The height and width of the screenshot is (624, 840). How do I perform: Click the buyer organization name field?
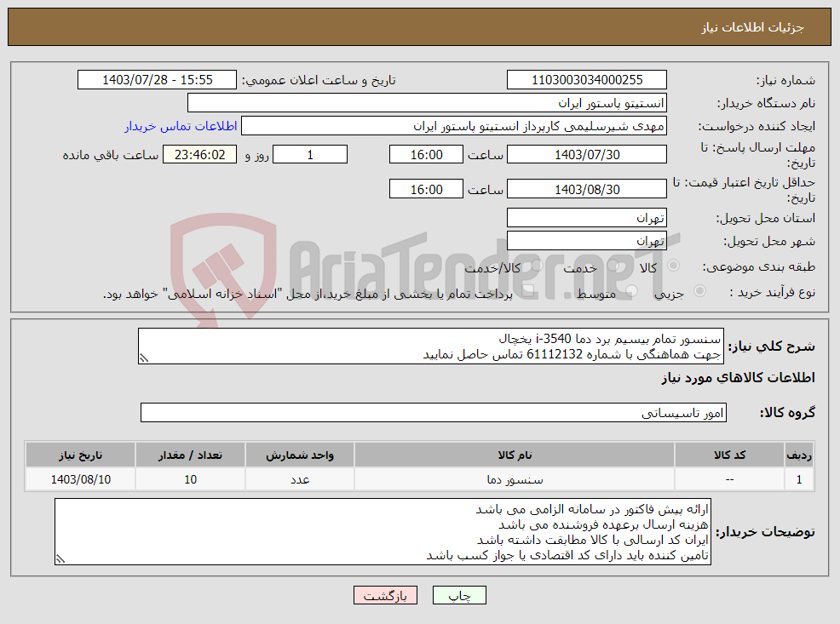427,103
